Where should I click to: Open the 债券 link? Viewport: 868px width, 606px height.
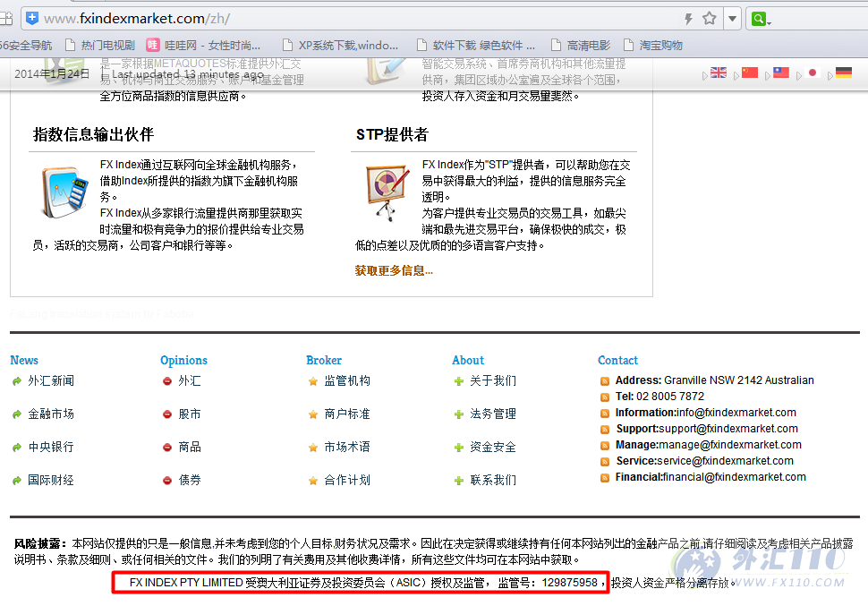click(x=190, y=481)
